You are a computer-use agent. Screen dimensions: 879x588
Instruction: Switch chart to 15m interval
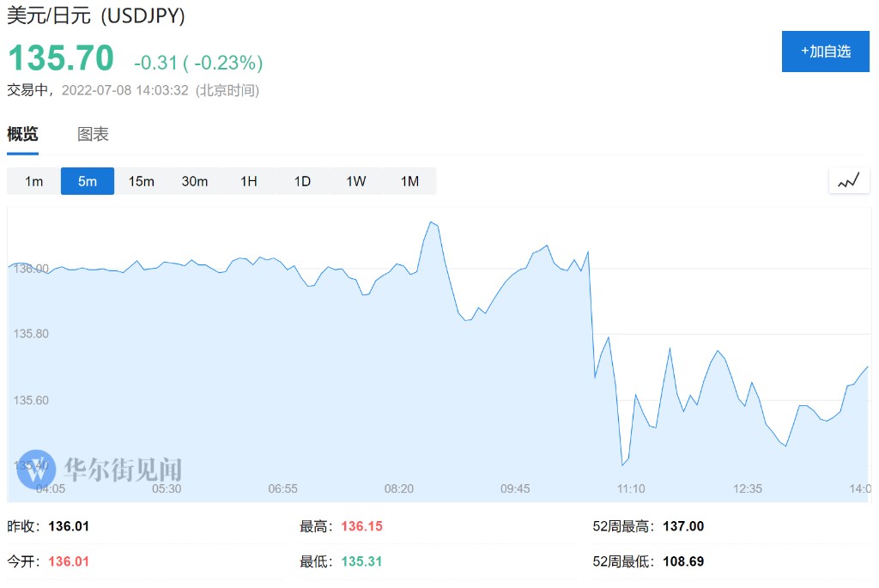(x=141, y=181)
